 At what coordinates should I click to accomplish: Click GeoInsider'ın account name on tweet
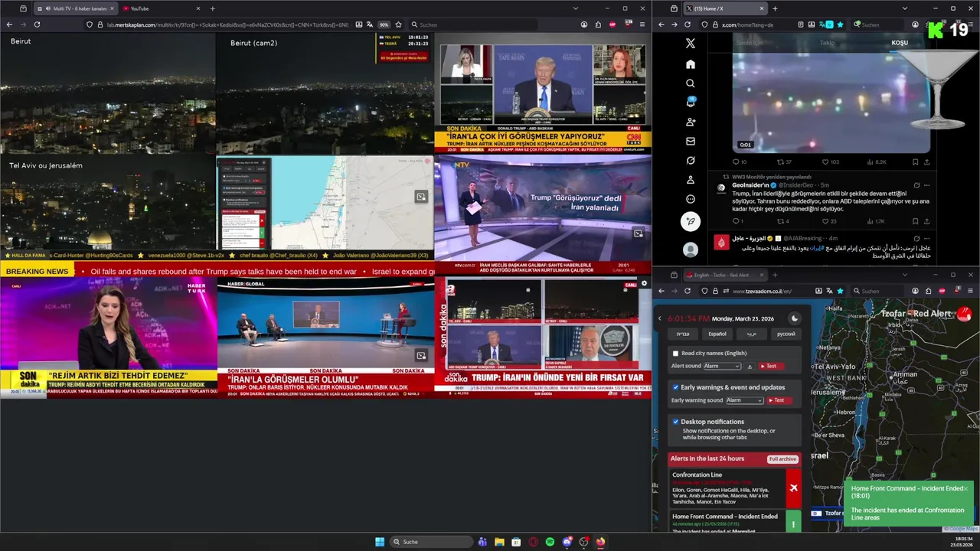tap(752, 185)
